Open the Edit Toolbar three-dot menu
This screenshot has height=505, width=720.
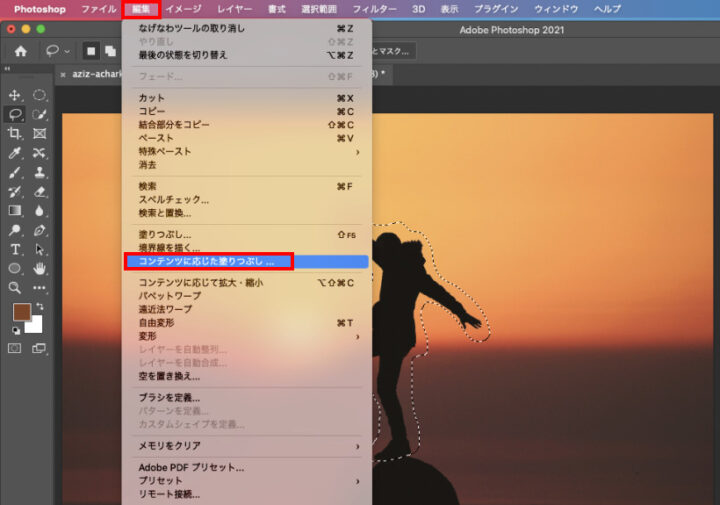(x=39, y=288)
